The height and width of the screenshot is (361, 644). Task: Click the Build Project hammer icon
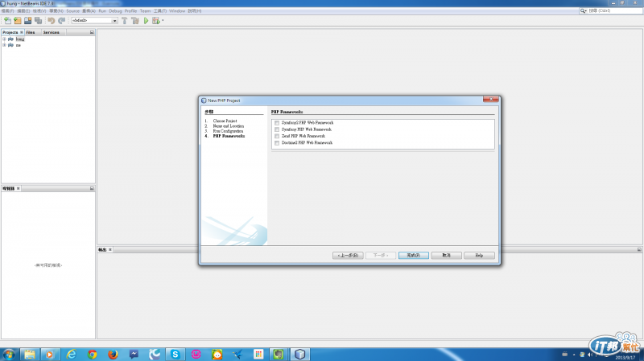pyautogui.click(x=125, y=21)
